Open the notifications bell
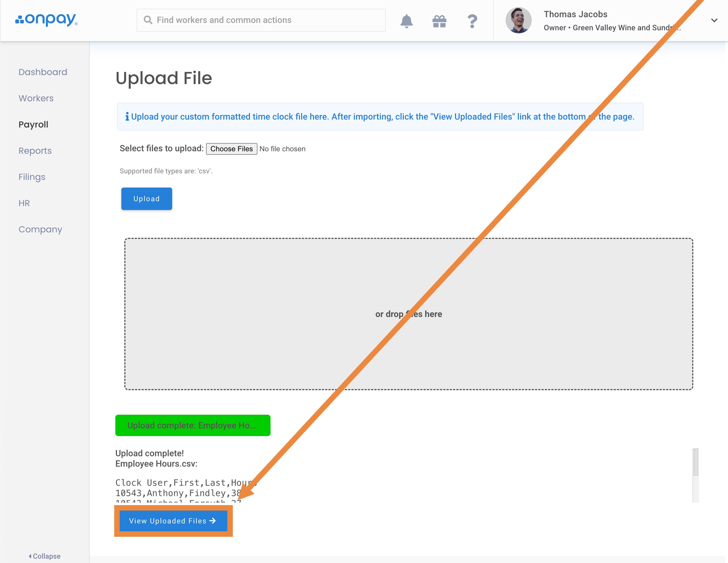 [406, 21]
